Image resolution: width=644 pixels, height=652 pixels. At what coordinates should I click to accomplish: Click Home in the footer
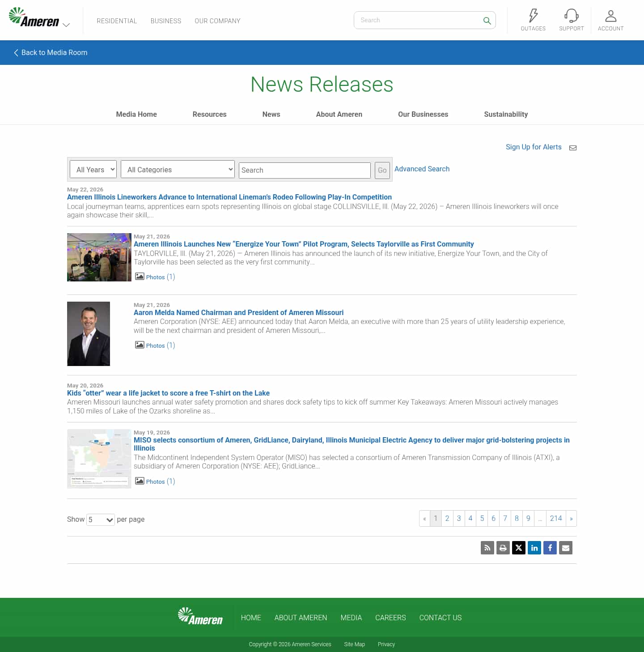(251, 618)
